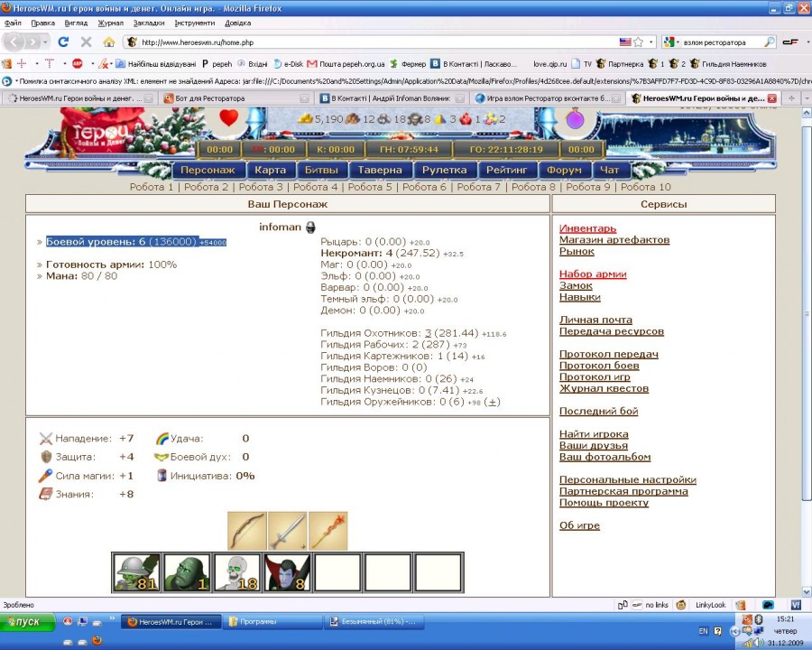Select the vampire unit with count 8
This screenshot has width=812, height=650.
click(287, 572)
